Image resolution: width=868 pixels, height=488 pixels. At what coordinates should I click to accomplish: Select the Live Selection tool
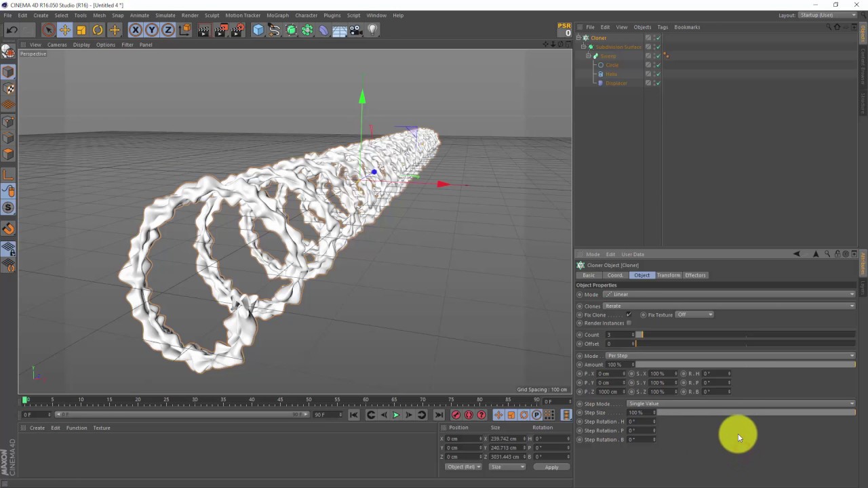48,30
